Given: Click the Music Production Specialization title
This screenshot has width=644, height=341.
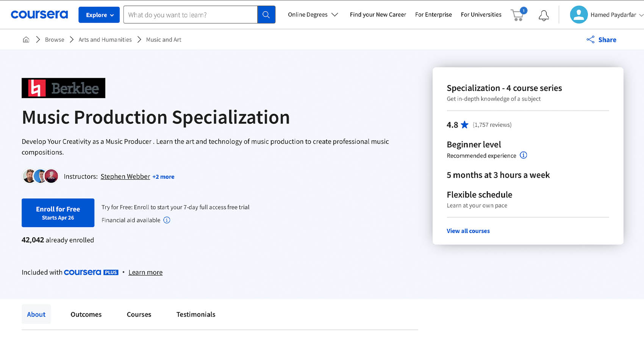Looking at the screenshot, I should [156, 117].
